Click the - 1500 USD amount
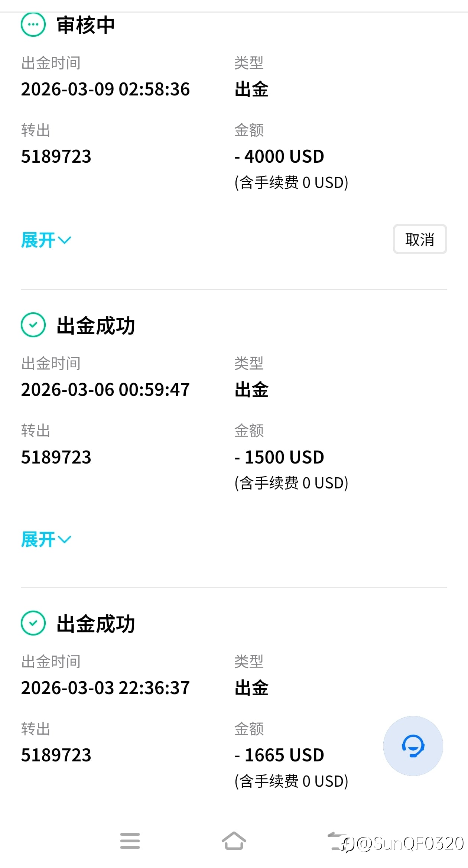The height and width of the screenshot is (868, 468). click(279, 457)
